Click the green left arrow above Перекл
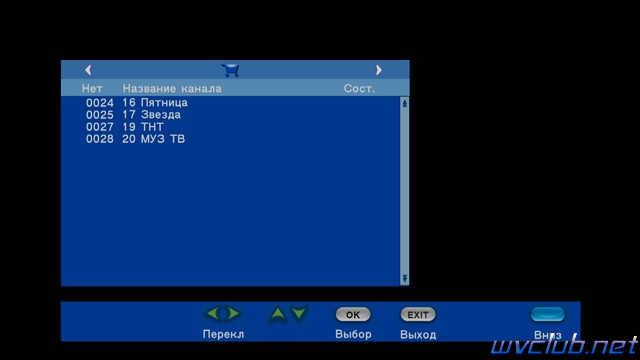 (x=213, y=313)
